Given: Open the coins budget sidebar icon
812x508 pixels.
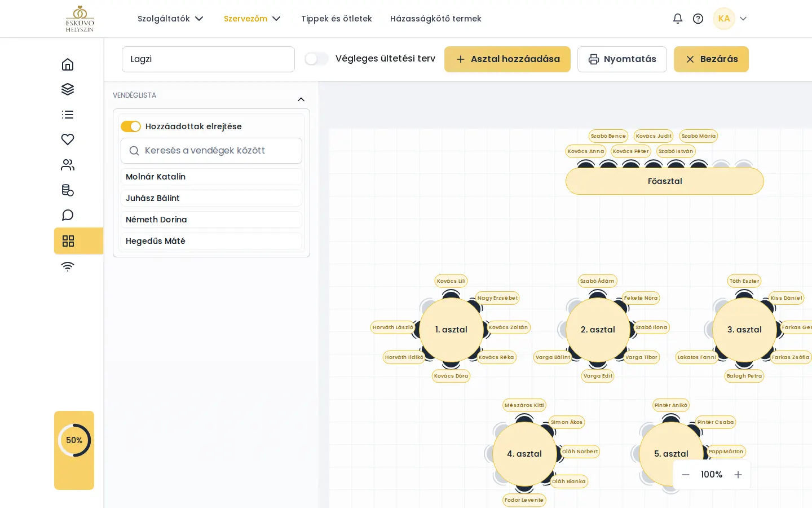Looking at the screenshot, I should pos(68,190).
